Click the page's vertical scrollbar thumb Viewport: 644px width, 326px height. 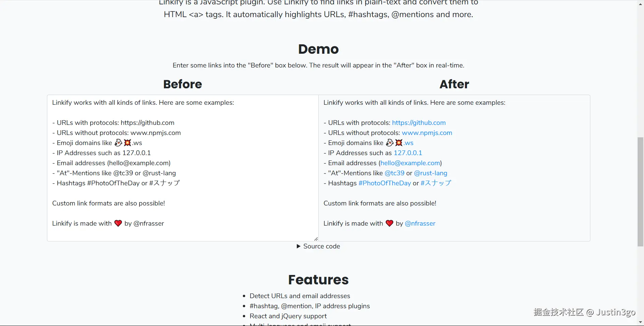(640, 191)
